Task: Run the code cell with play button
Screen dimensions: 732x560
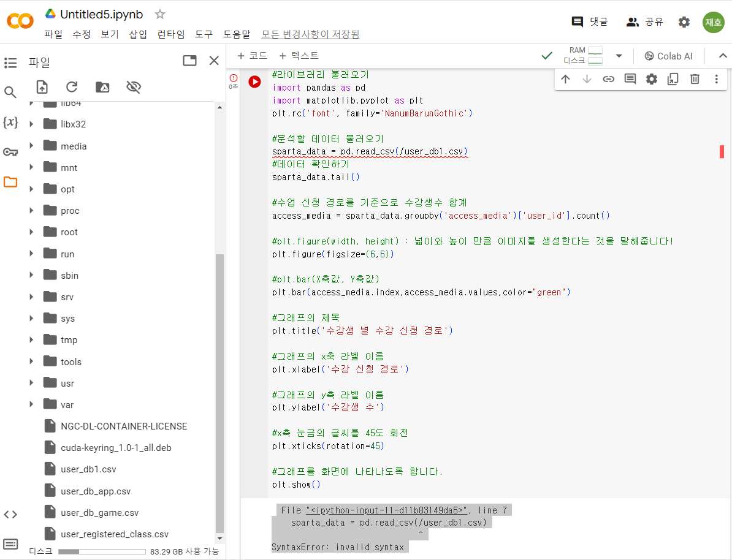Action: 254,81
